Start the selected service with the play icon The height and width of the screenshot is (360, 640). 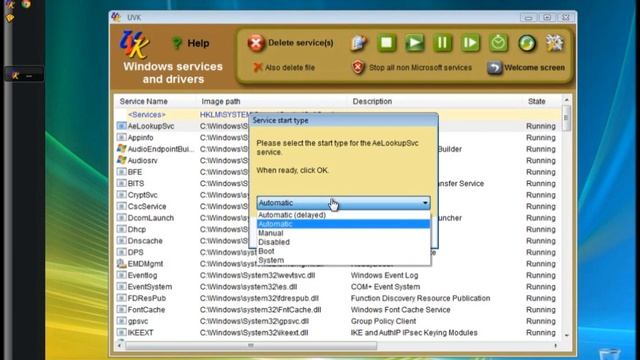414,43
